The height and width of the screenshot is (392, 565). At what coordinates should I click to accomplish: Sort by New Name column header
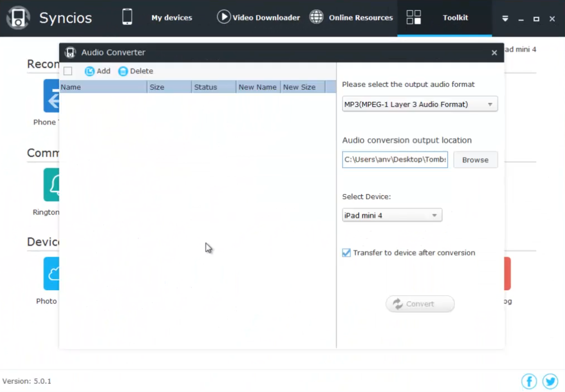(258, 87)
